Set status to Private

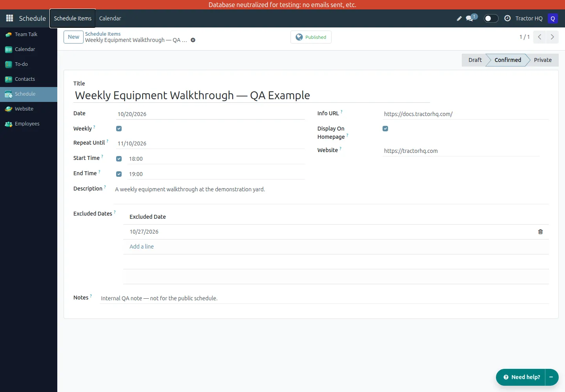click(x=543, y=60)
